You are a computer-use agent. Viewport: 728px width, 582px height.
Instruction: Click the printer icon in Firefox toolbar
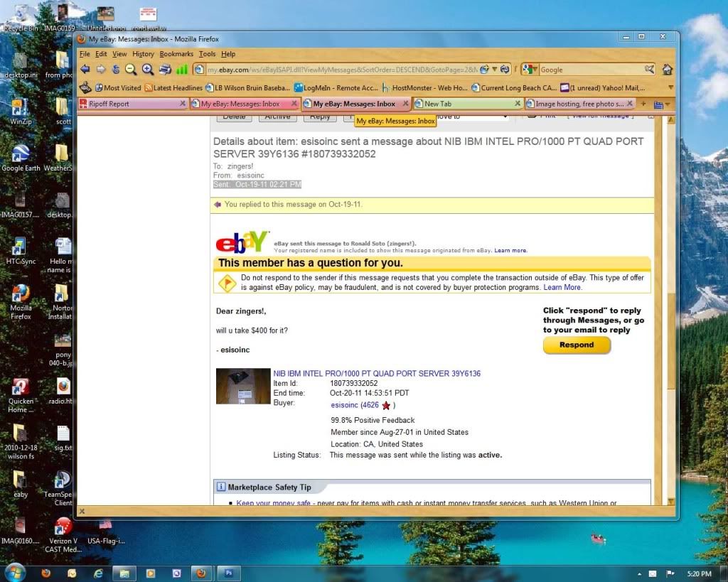pos(165,70)
